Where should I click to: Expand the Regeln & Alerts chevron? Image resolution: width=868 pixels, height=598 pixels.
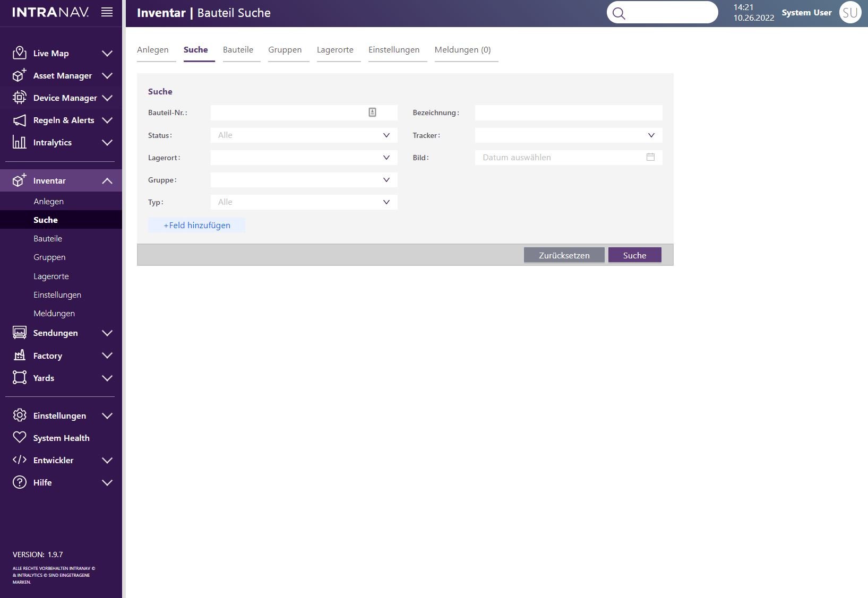coord(107,120)
